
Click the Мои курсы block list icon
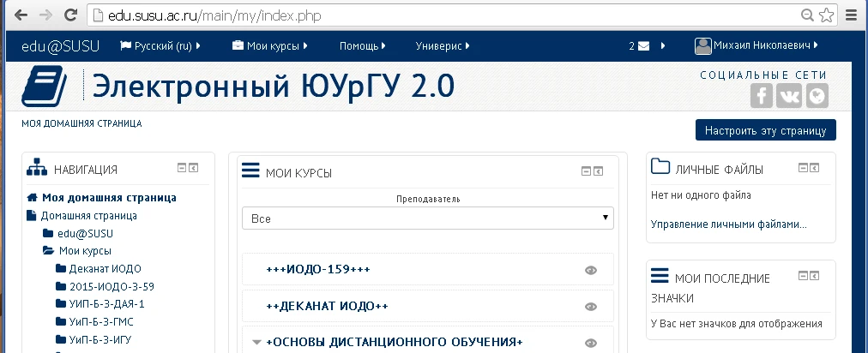(x=250, y=170)
